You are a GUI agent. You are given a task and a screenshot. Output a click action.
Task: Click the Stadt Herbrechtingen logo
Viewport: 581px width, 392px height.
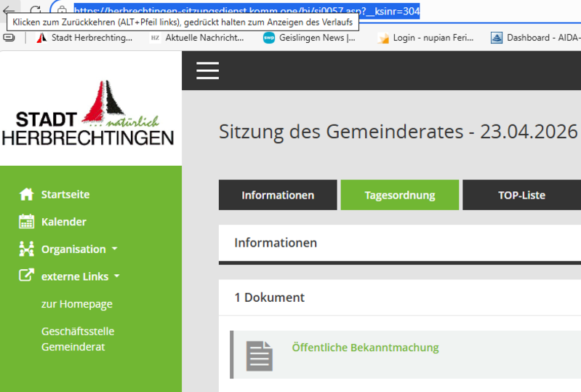pyautogui.click(x=90, y=115)
